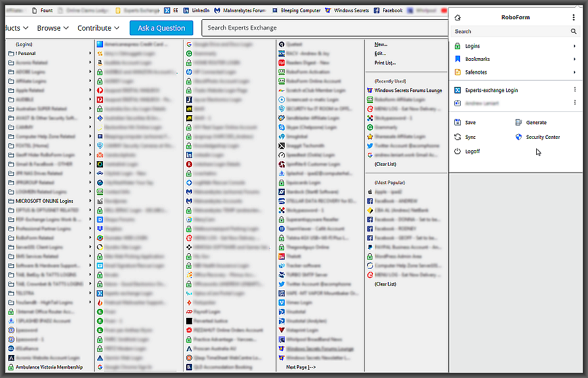The width and height of the screenshot is (588, 378).
Task: Select the login entry with the HP icon
Action: point(212,72)
